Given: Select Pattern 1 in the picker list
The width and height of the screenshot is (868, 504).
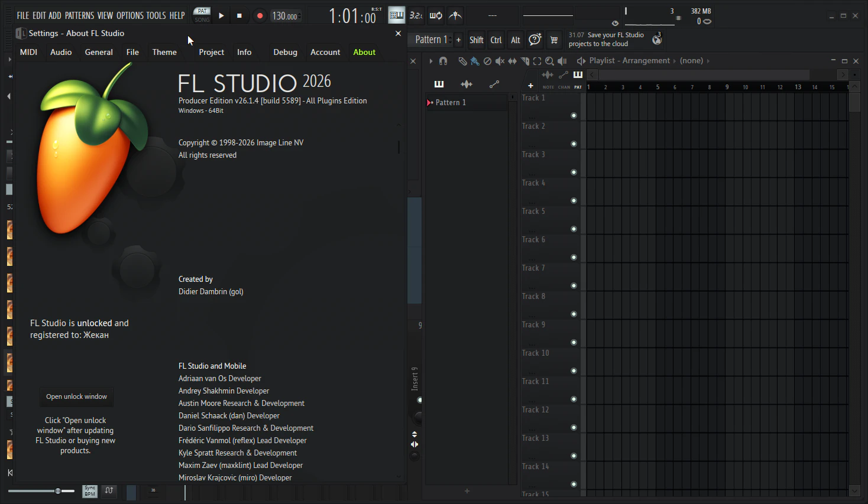Looking at the screenshot, I should pos(467,102).
